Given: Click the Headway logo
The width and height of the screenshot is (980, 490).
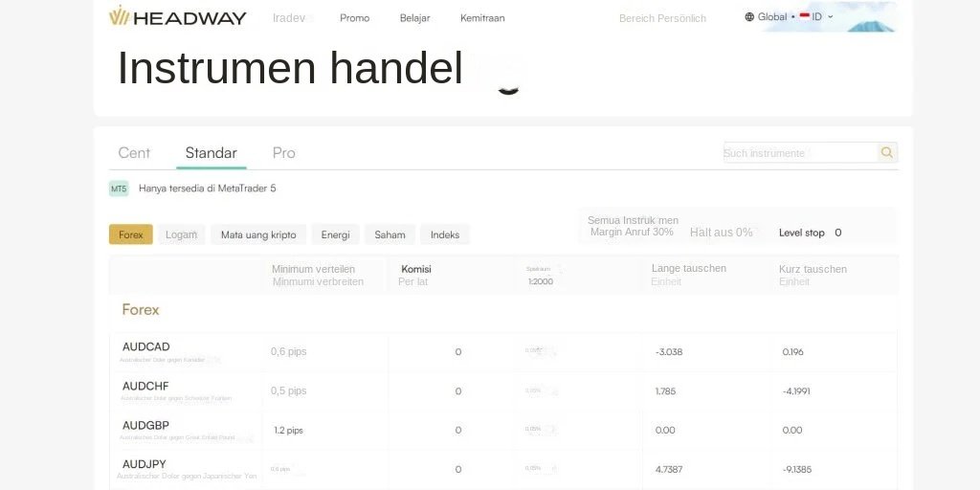Looking at the screenshot, I should (177, 16).
